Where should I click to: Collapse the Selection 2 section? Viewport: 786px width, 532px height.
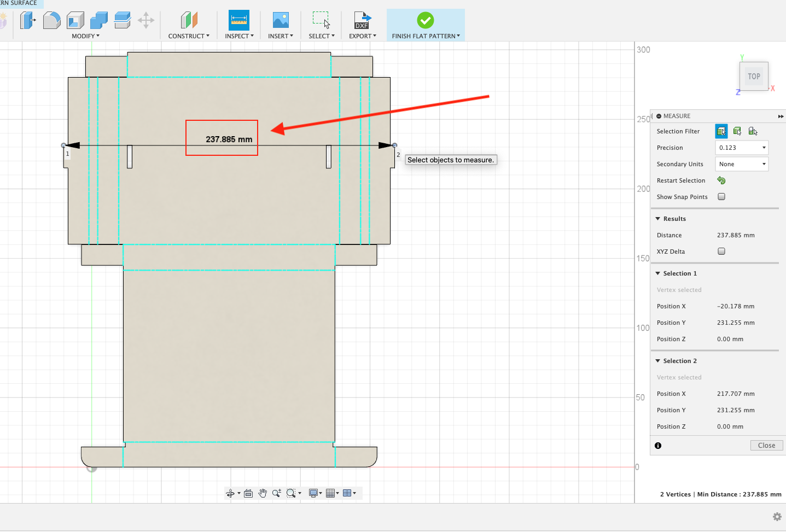pos(658,361)
